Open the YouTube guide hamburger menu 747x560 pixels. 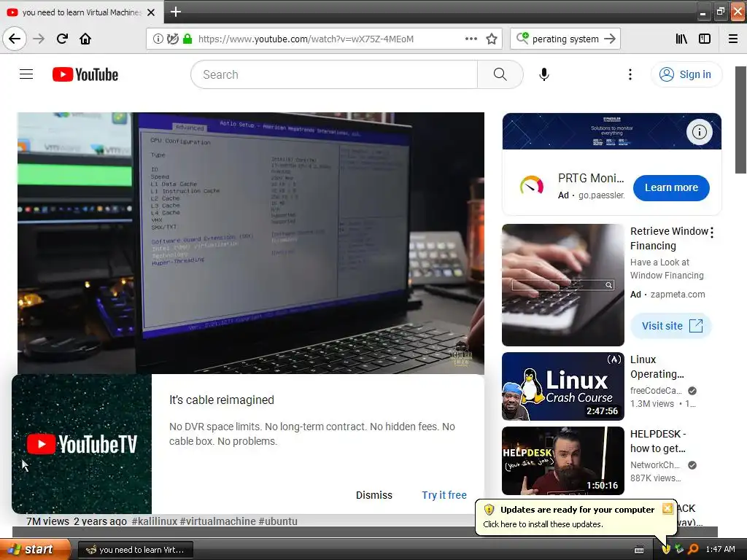26,74
